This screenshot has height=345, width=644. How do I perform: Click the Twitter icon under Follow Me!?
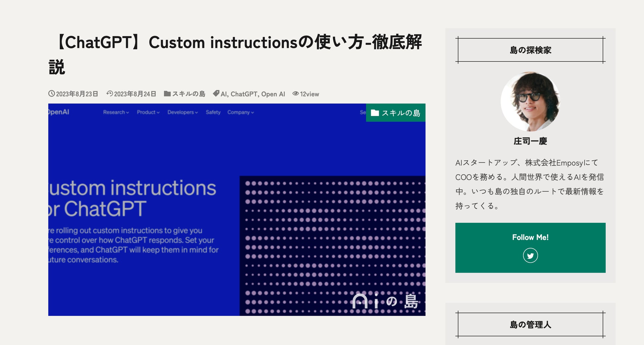[530, 255]
